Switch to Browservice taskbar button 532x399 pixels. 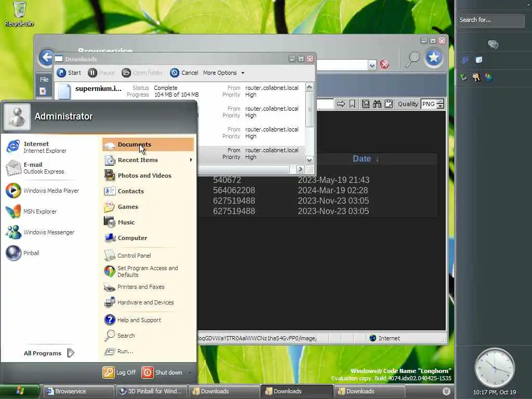tap(79, 391)
